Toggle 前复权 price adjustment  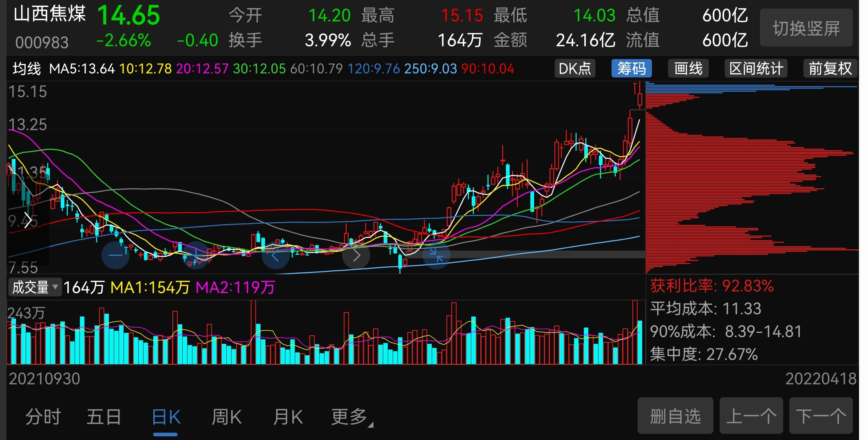click(x=830, y=68)
